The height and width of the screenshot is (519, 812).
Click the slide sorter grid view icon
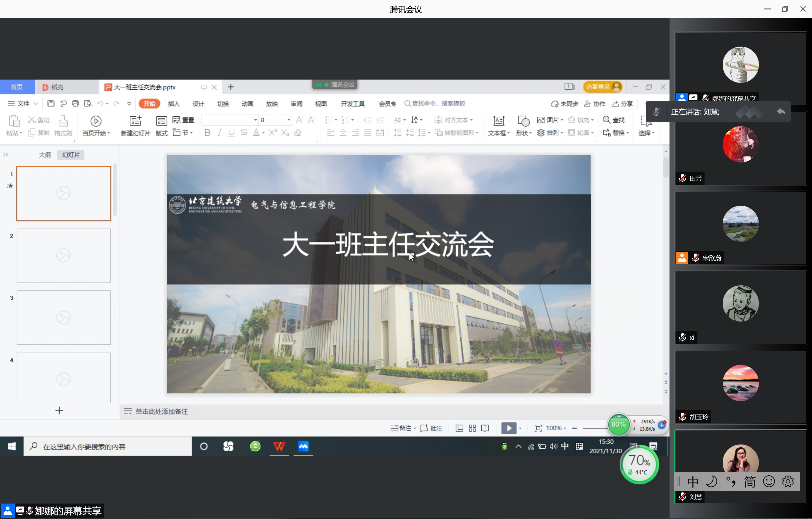tap(472, 428)
